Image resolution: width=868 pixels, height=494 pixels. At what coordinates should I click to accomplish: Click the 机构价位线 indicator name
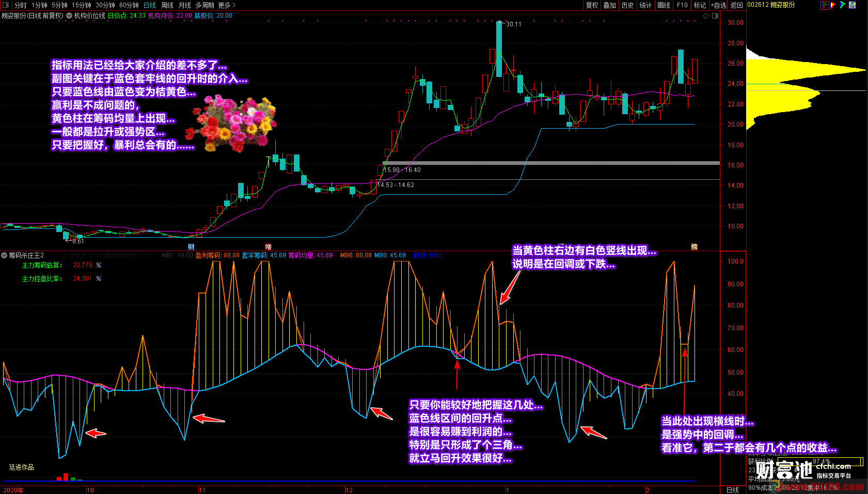click(x=90, y=16)
